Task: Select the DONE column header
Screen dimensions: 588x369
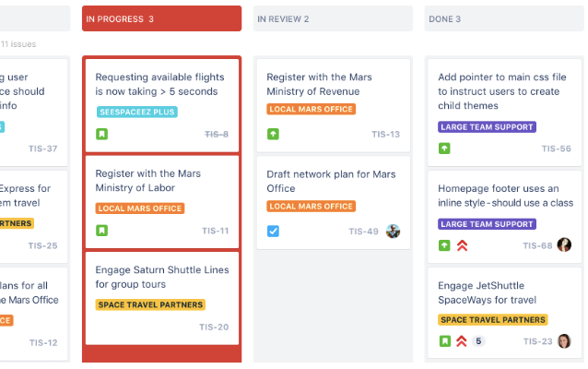Action: point(504,18)
